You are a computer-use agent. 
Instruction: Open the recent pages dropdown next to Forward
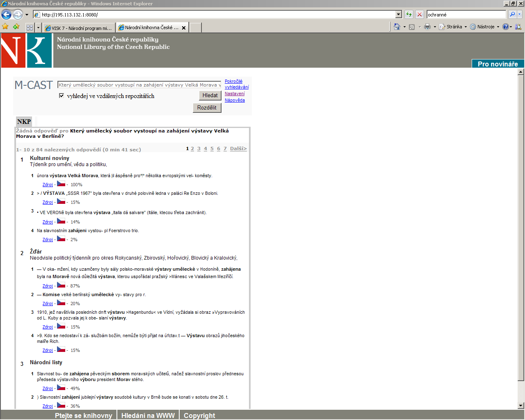tap(27, 15)
